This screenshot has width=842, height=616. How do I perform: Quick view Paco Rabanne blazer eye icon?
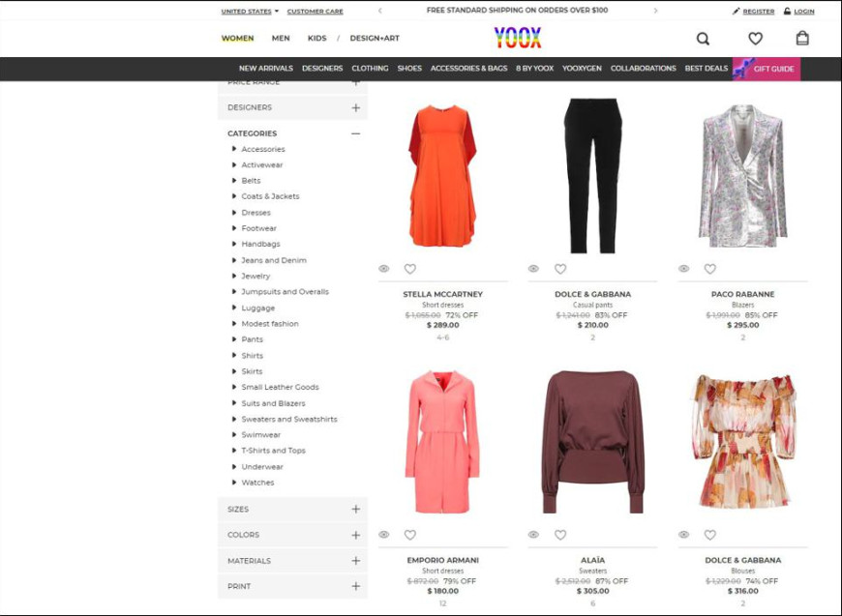683,268
